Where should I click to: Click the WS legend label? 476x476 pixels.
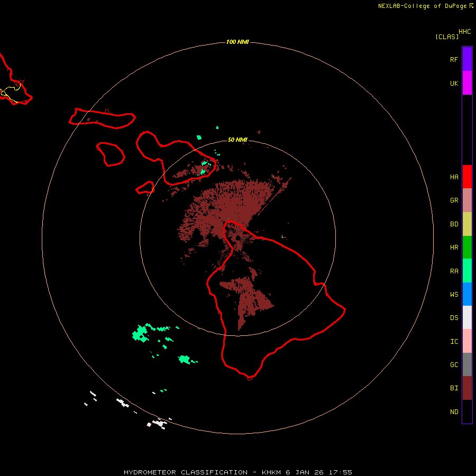(454, 295)
